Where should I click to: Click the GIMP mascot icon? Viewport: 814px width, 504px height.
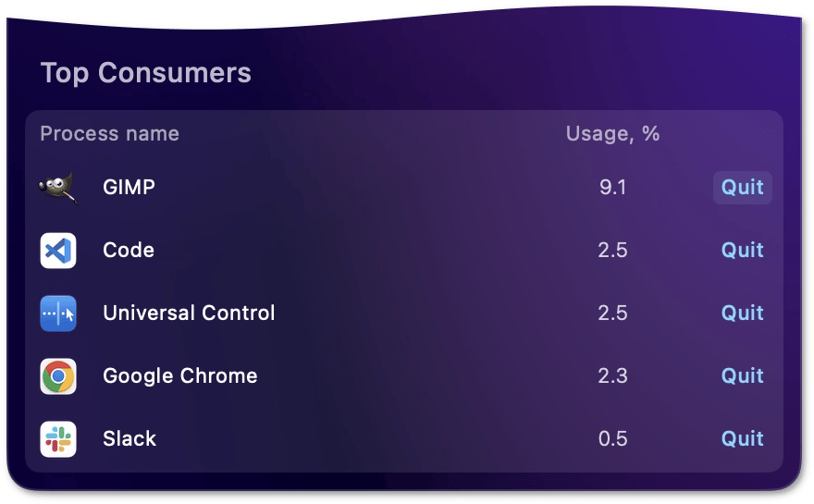click(58, 189)
